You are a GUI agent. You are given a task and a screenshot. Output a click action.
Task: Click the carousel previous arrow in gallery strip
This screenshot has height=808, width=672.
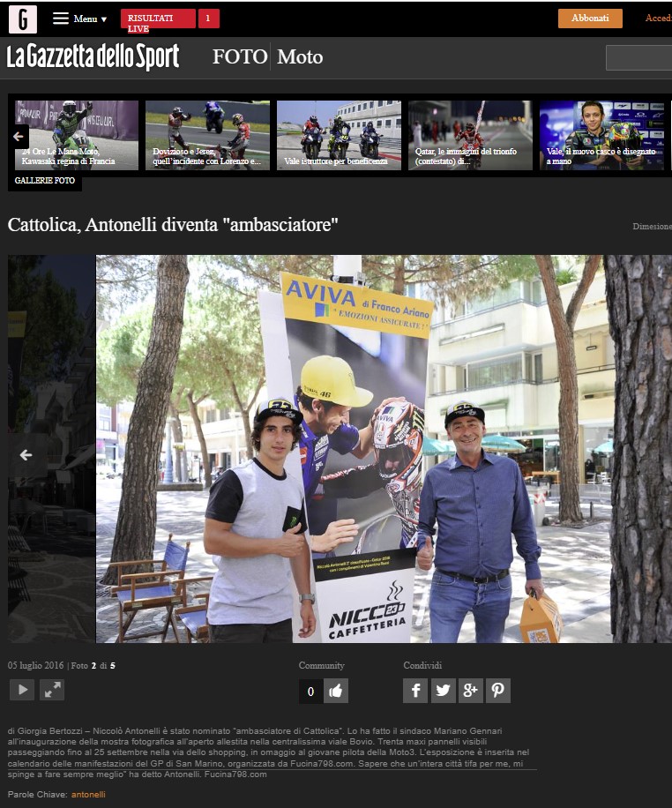pyautogui.click(x=18, y=137)
